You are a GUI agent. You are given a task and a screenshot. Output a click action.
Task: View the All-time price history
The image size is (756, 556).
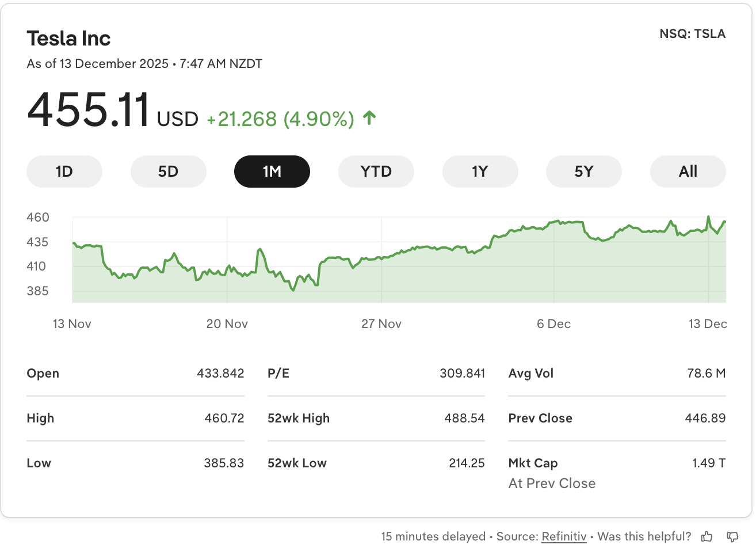(x=688, y=171)
